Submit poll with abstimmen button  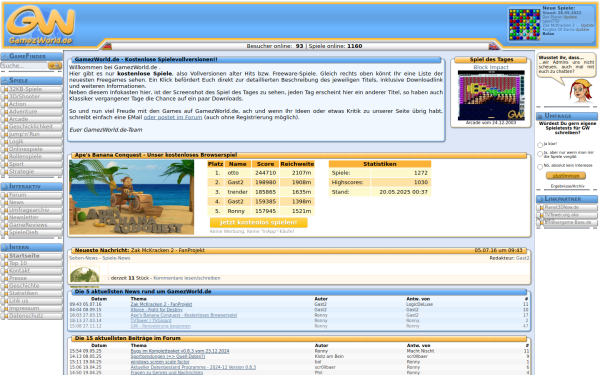pyautogui.click(x=566, y=176)
